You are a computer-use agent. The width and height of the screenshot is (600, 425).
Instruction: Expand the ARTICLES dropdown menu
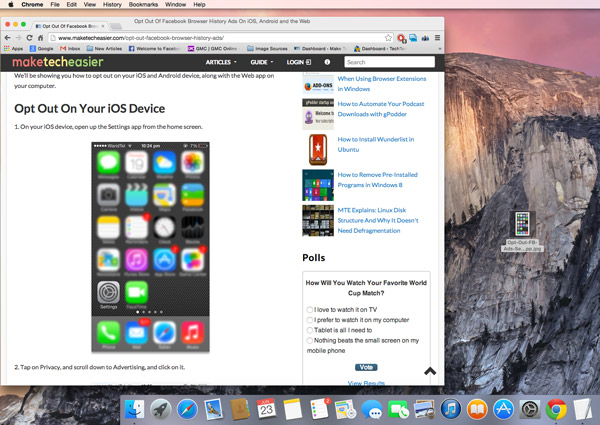[x=221, y=62]
